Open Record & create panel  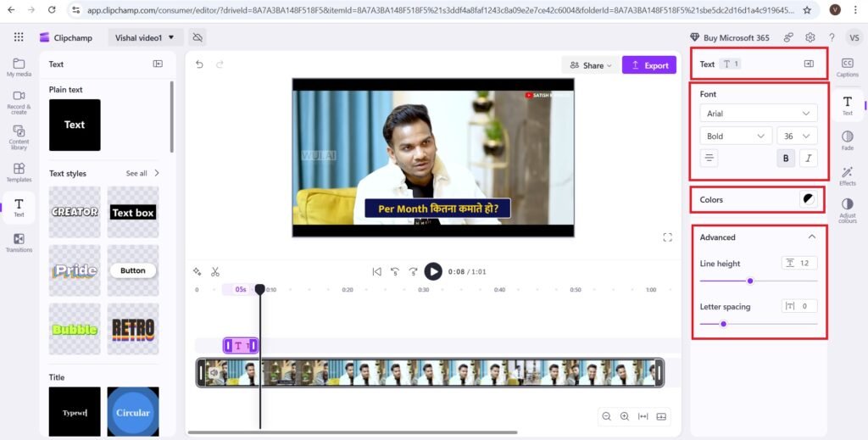coord(19,100)
